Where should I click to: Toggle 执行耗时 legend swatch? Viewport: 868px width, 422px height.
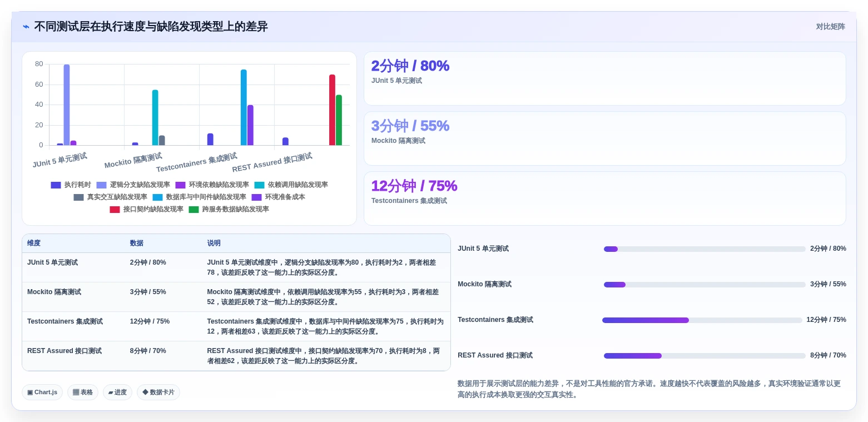56,185
